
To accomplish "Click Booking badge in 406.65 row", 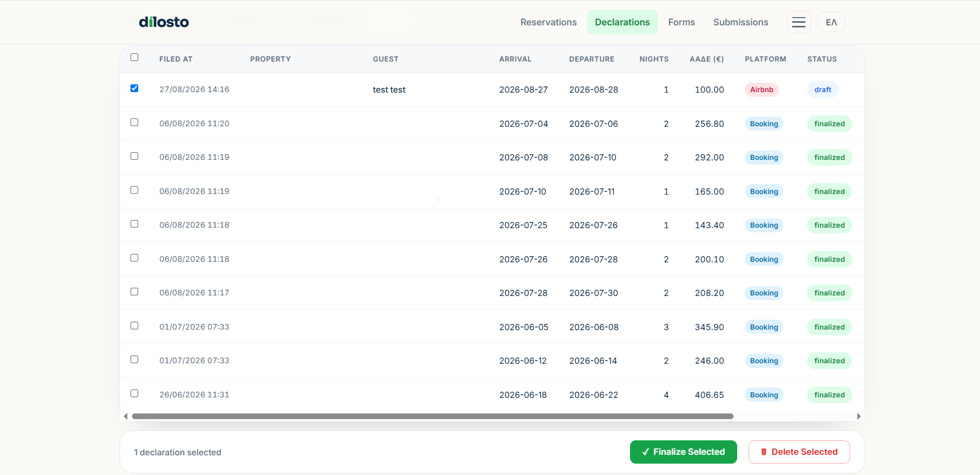I will pos(764,395).
